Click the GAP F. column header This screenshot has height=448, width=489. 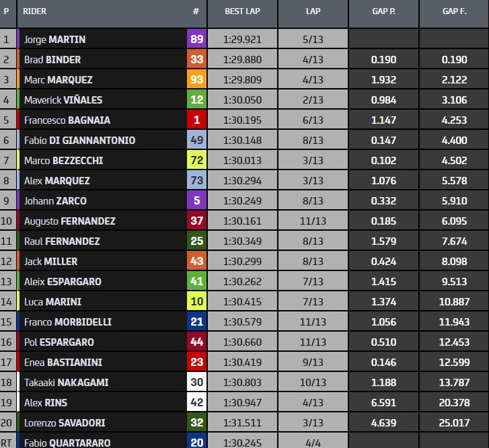[453, 11]
